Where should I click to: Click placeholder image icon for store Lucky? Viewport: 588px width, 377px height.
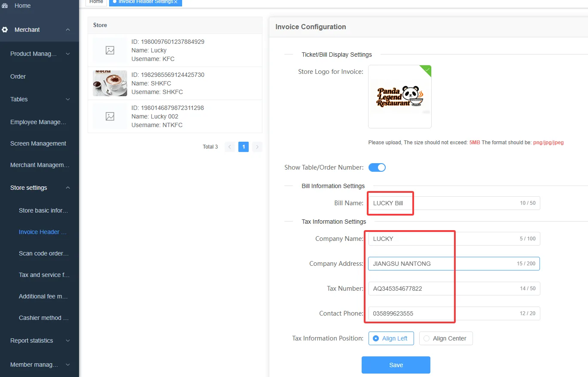[110, 50]
